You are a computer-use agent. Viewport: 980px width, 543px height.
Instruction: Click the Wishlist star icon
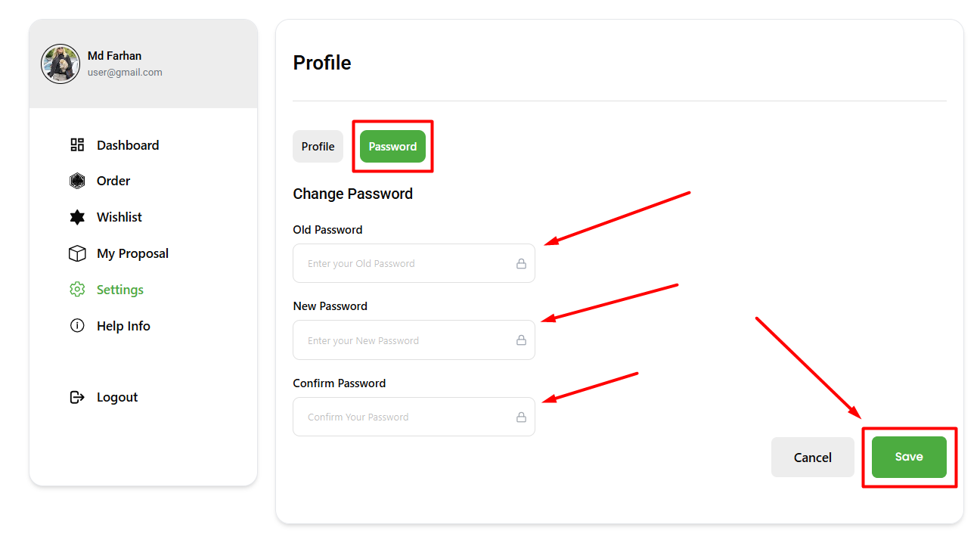[77, 217]
